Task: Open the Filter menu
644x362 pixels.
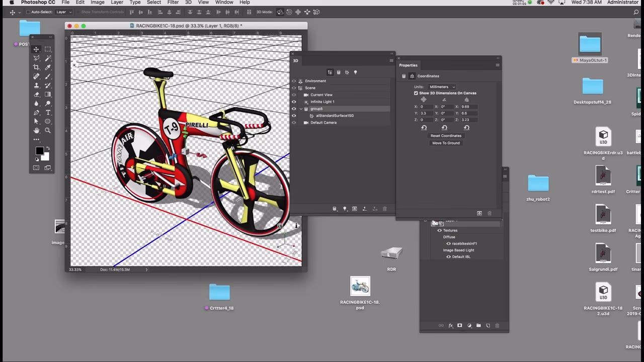Action: 173,3
